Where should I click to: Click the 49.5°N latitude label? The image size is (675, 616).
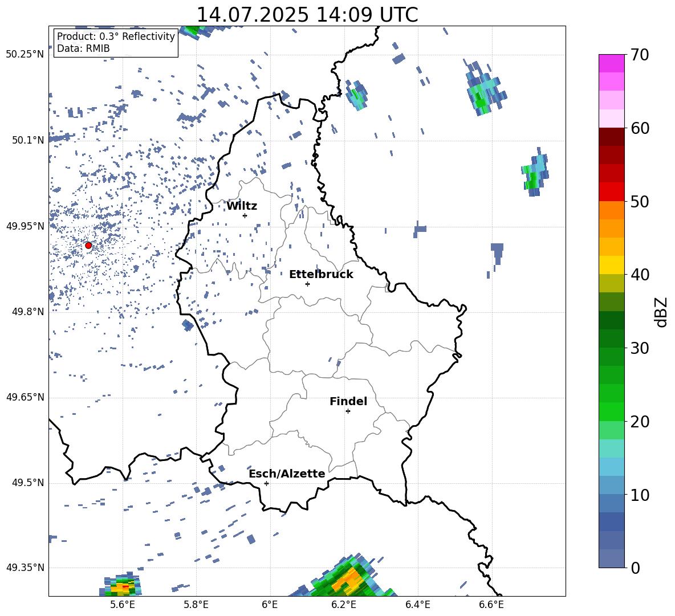[x=28, y=483]
